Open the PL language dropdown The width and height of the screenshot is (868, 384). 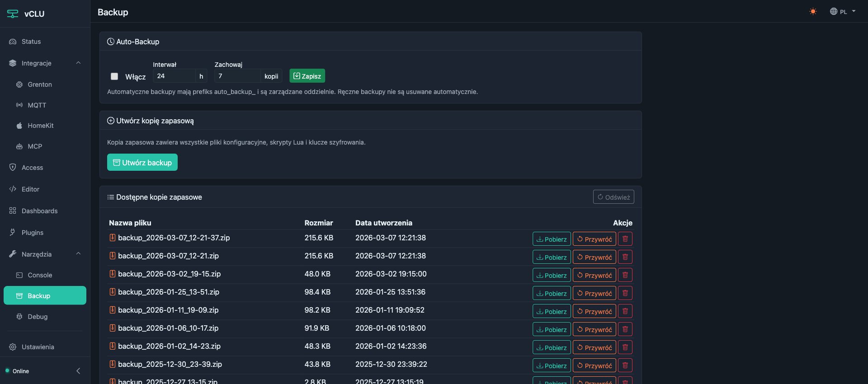click(843, 12)
